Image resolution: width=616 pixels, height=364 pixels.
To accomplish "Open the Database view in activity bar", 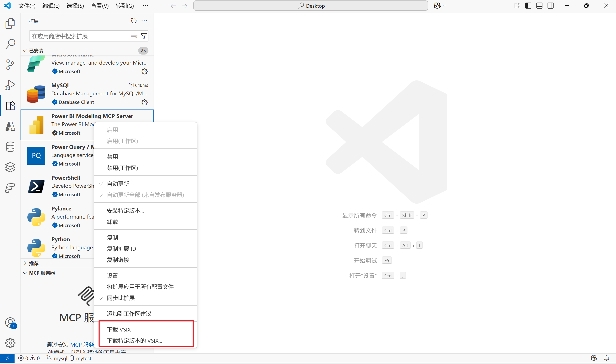I will click(10, 147).
